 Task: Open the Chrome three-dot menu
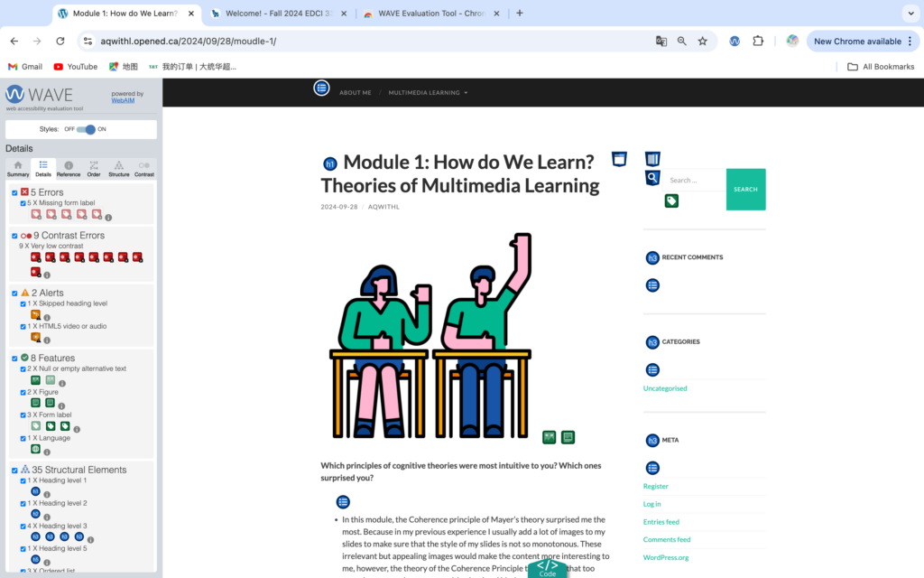click(x=910, y=42)
